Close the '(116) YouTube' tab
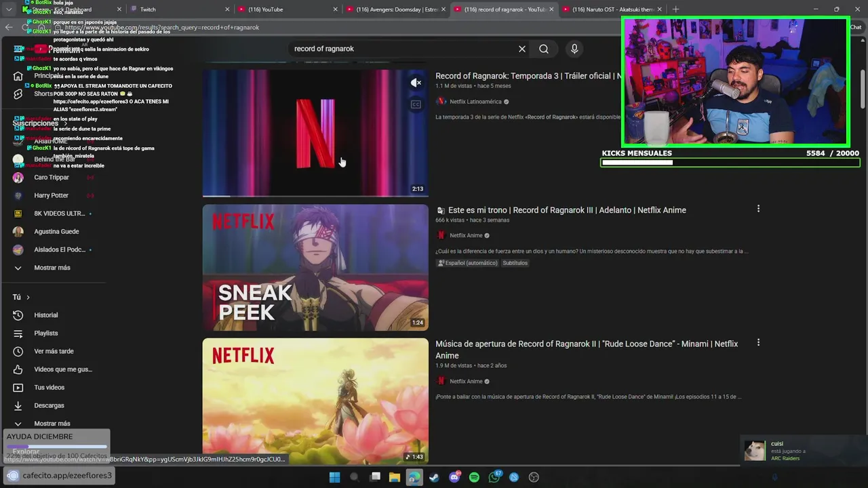 pos(335,9)
